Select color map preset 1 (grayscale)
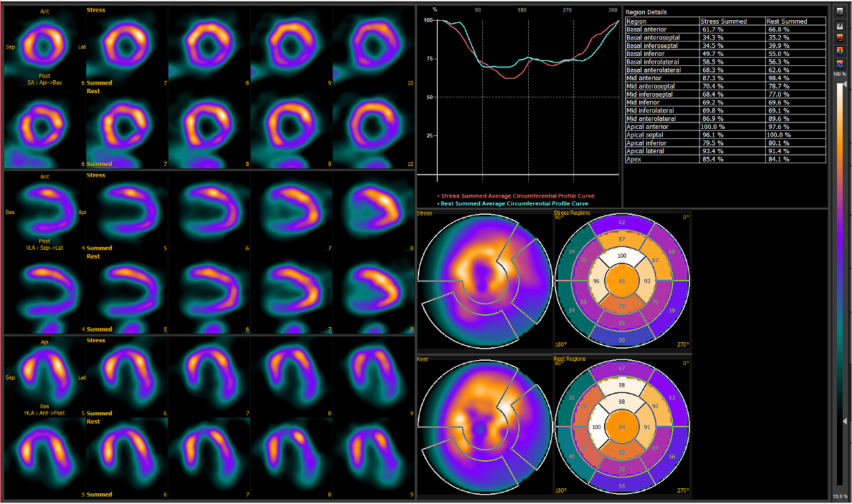 [x=839, y=12]
